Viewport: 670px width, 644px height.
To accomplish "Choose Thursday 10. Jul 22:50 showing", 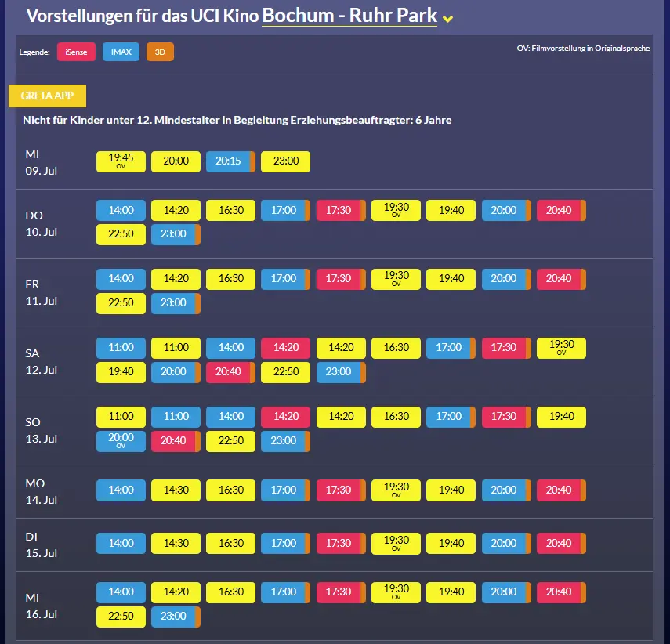I will click(121, 234).
